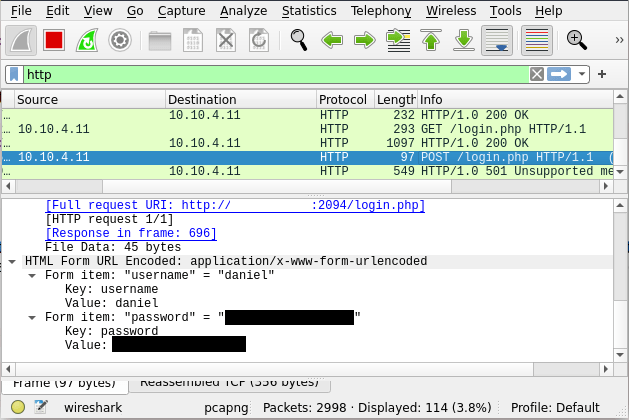Select the 1097 length 200 OK packet
Screen dimensions: 629x420
tap(307, 143)
